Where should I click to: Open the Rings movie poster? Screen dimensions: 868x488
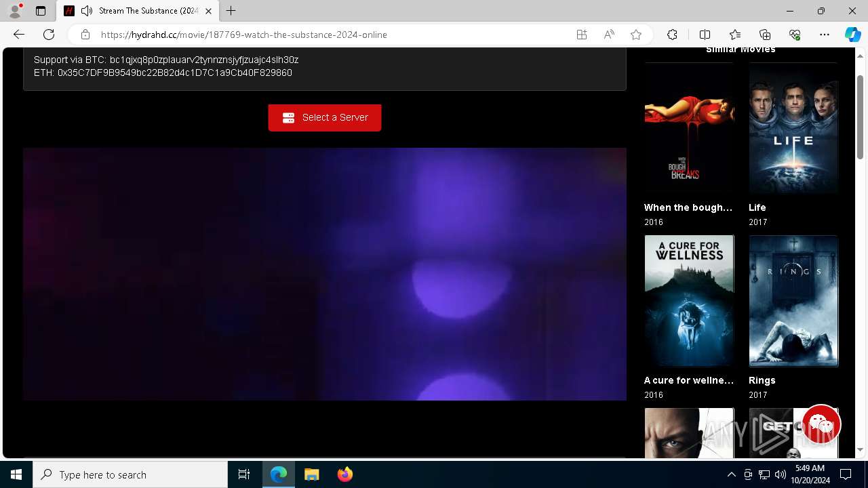793,301
